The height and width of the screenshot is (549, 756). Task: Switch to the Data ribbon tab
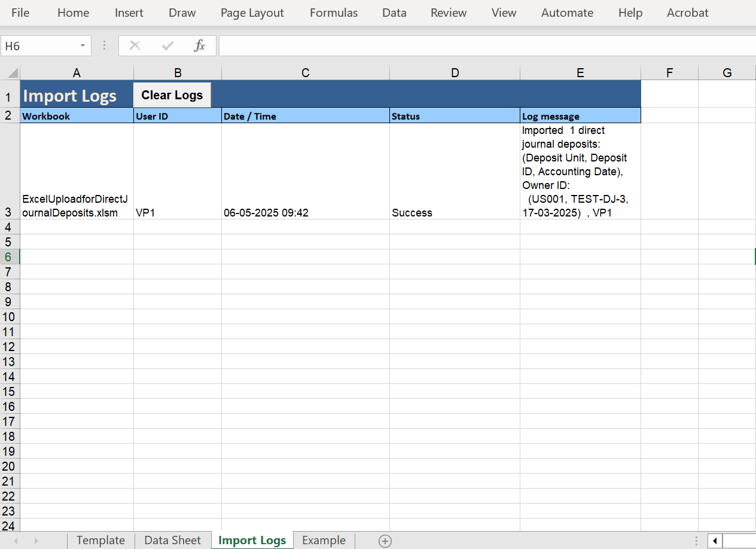pyautogui.click(x=394, y=13)
